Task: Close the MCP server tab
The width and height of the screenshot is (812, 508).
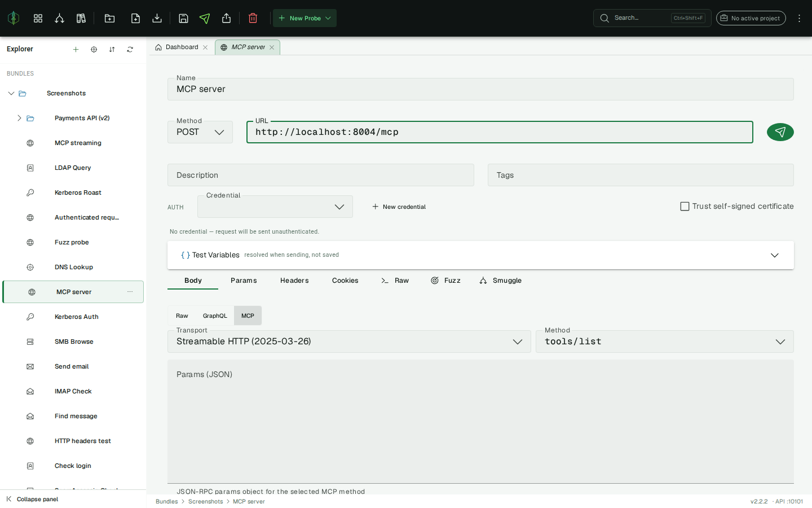Action: [272, 47]
